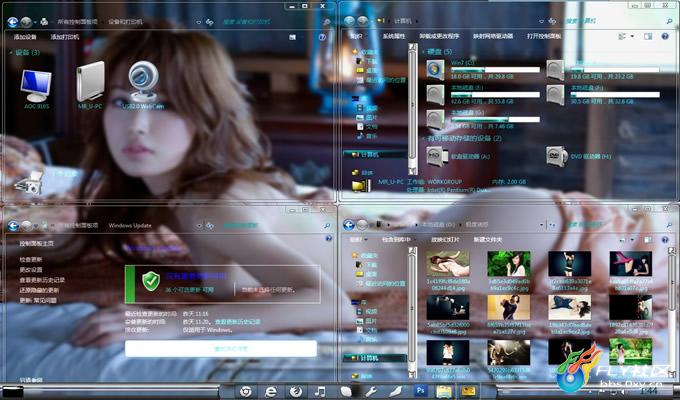Screen dimensions: 680x400
Task: Click 还原隐藏的更新 in Windows Update sidebar
Action: point(39,290)
